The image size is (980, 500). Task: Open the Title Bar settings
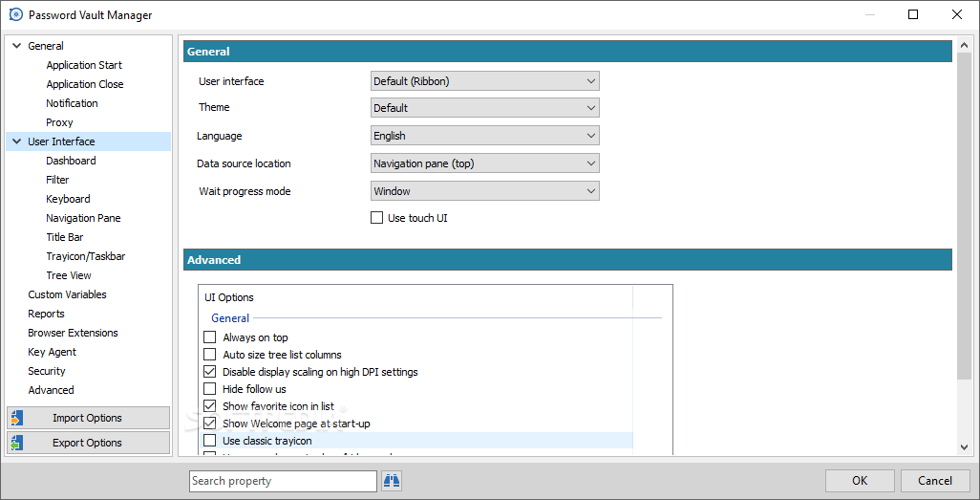point(64,237)
